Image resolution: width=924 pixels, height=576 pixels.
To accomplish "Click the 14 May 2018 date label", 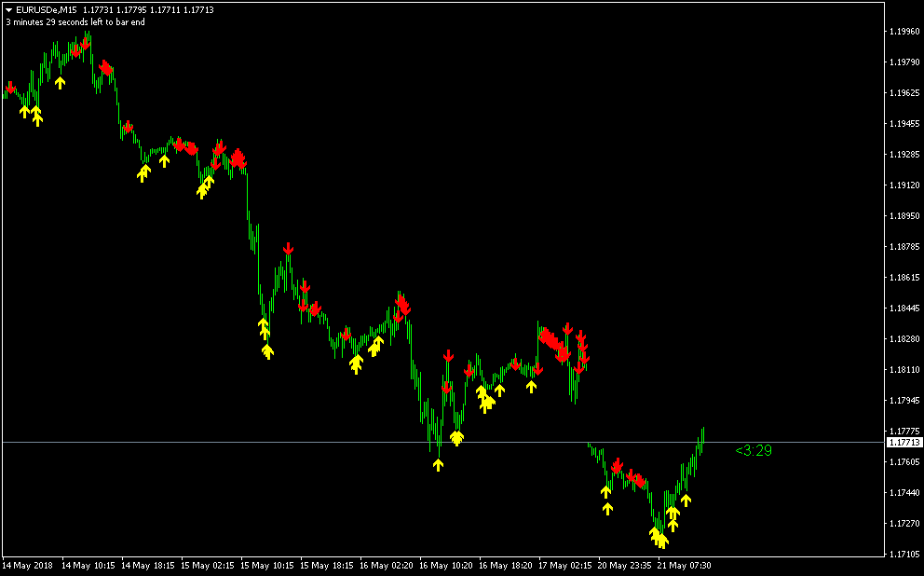I will click(x=26, y=565).
